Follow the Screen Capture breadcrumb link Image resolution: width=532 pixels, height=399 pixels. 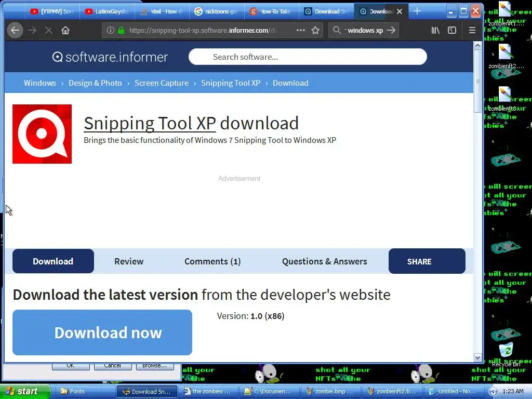[x=162, y=83]
